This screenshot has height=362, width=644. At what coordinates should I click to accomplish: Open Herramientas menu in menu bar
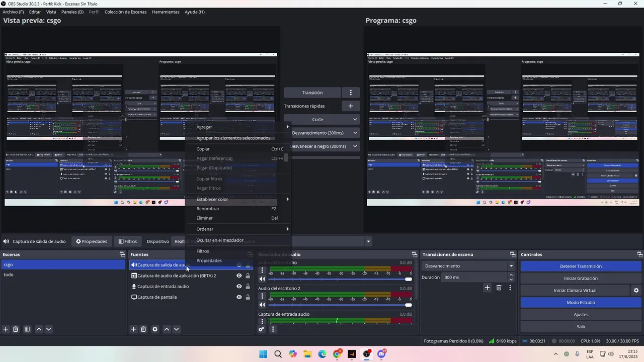coord(166,12)
